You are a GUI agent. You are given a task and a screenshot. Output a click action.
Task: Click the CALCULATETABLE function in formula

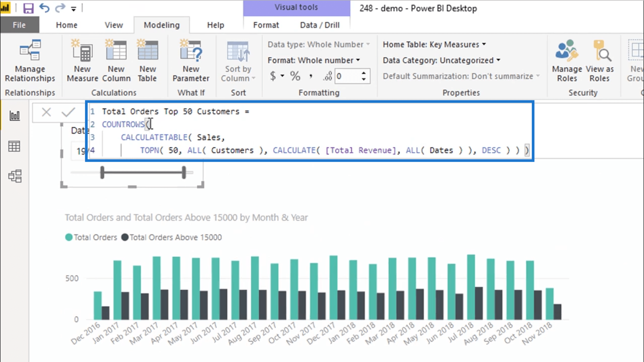(x=154, y=137)
